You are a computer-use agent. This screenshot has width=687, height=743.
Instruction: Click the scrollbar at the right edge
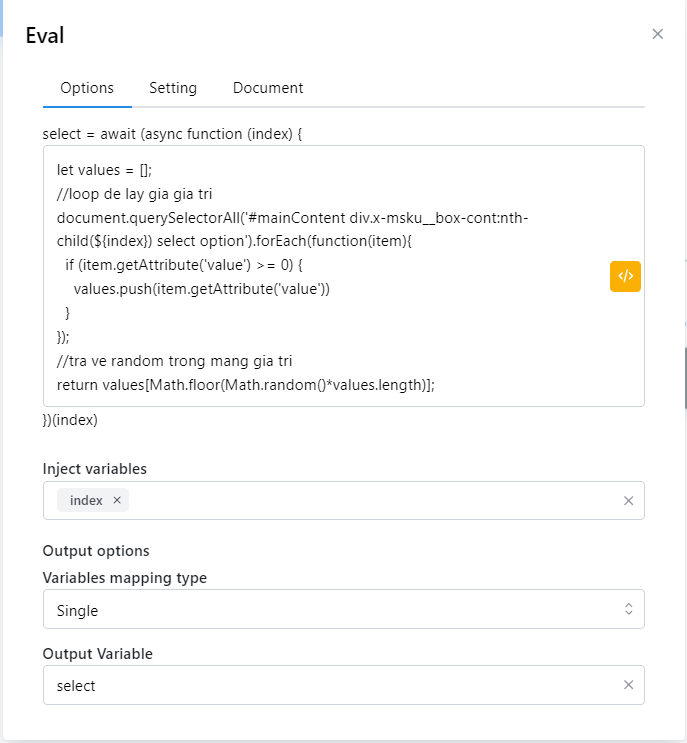(x=684, y=380)
